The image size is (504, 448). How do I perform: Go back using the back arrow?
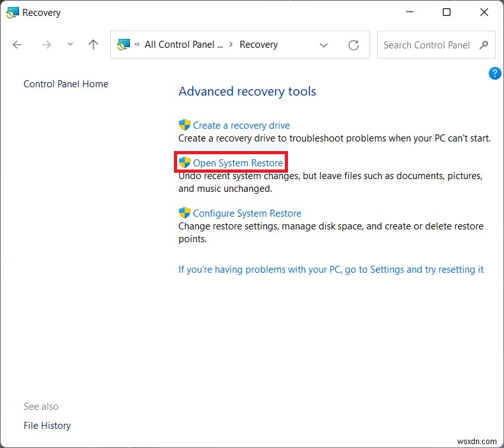coord(17,45)
